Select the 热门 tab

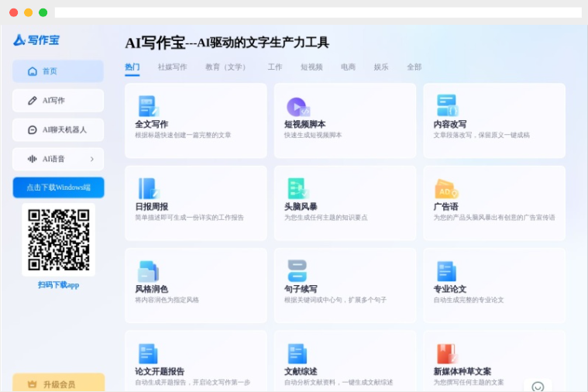(132, 67)
